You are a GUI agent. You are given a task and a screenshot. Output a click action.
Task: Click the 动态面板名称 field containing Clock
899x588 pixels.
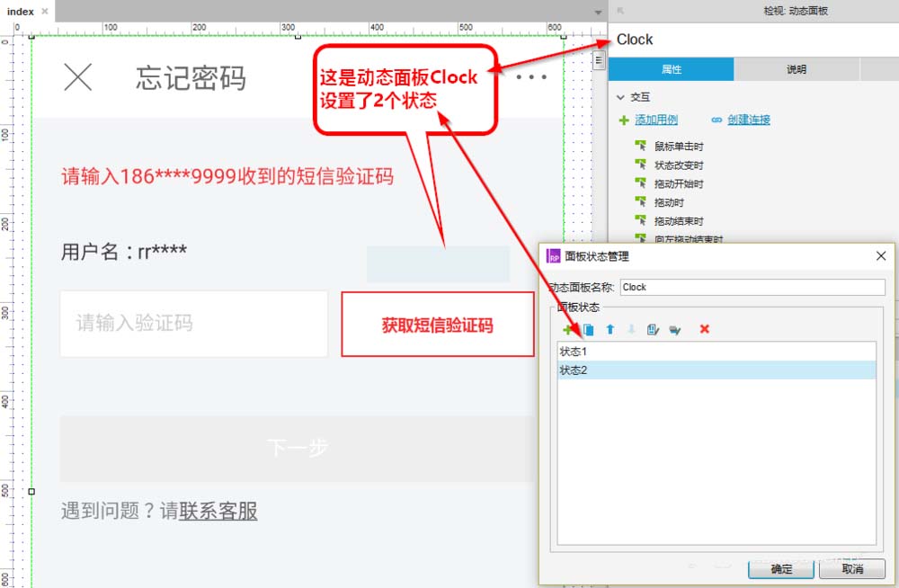coord(752,287)
